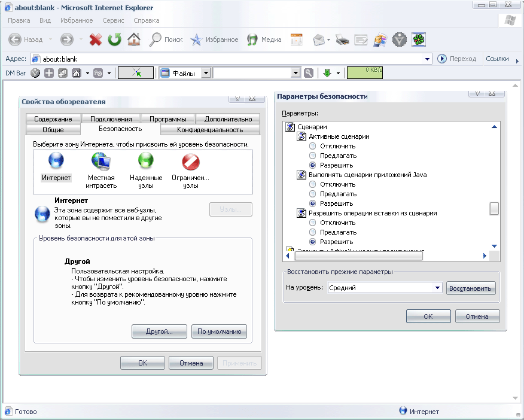
Task: Click the about:blank address field
Action: 227,59
